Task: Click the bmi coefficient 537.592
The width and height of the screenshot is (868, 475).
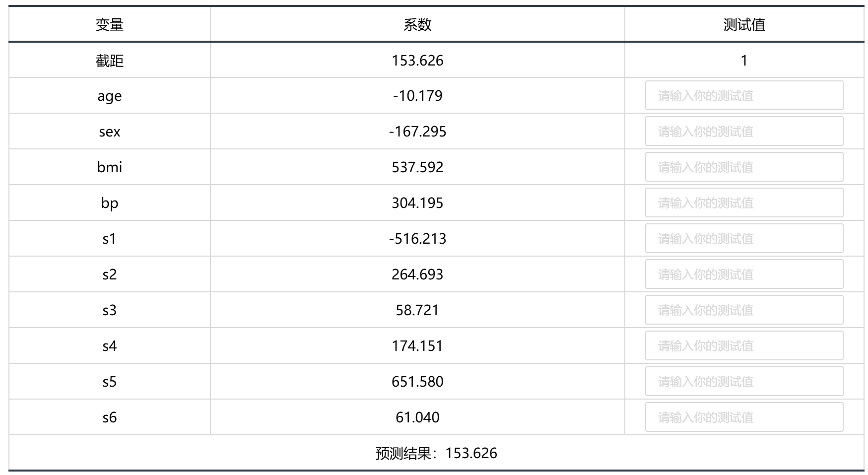Action: coord(417,167)
